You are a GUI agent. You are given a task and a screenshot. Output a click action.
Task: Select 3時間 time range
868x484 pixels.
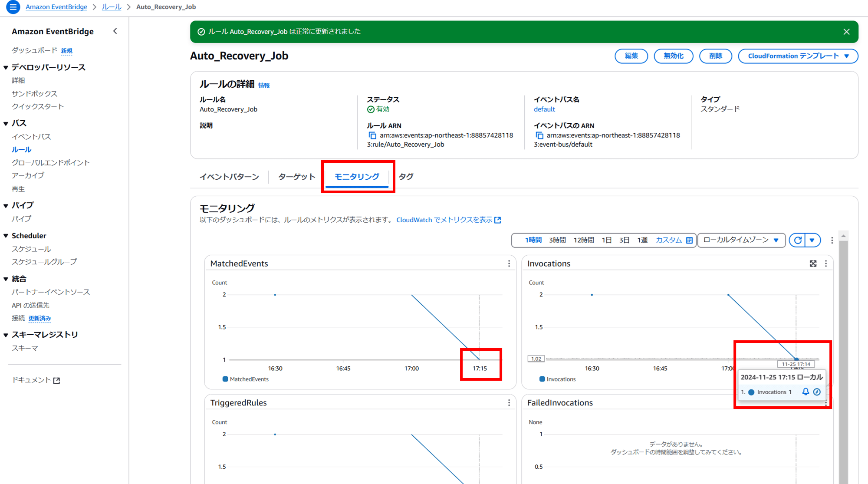558,240
